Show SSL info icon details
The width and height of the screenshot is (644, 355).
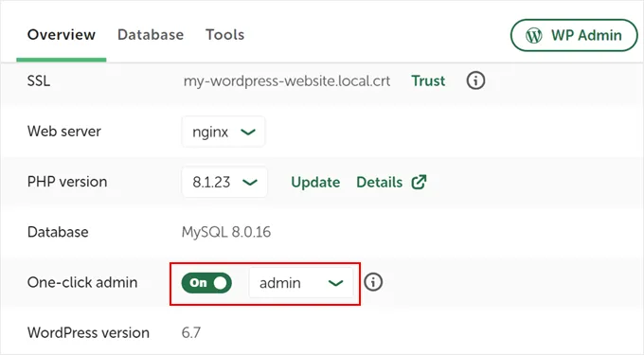[x=475, y=80]
